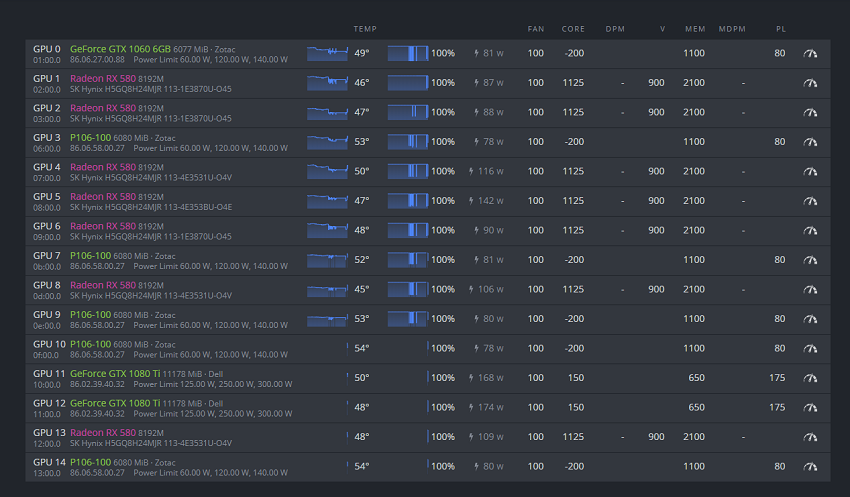Open overclock tuning for GPU 8

(810, 289)
